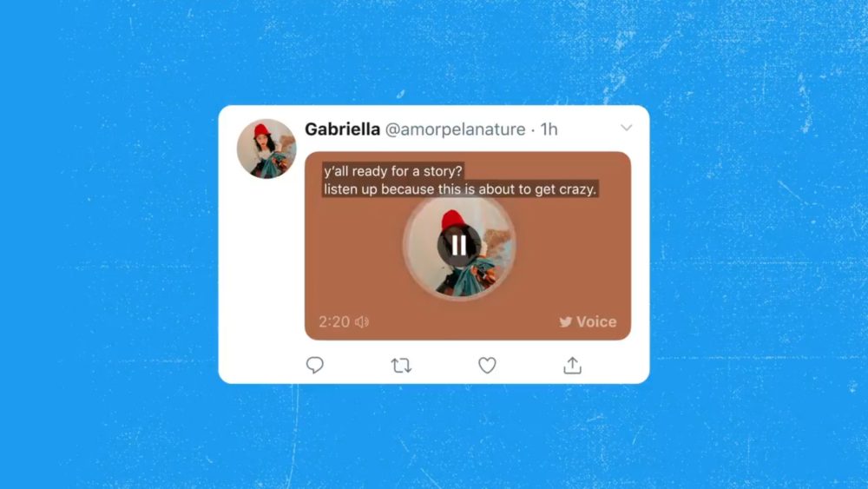Image resolution: width=868 pixels, height=489 pixels.
Task: Retweet Gabriella's voice tweet
Action: [401, 366]
